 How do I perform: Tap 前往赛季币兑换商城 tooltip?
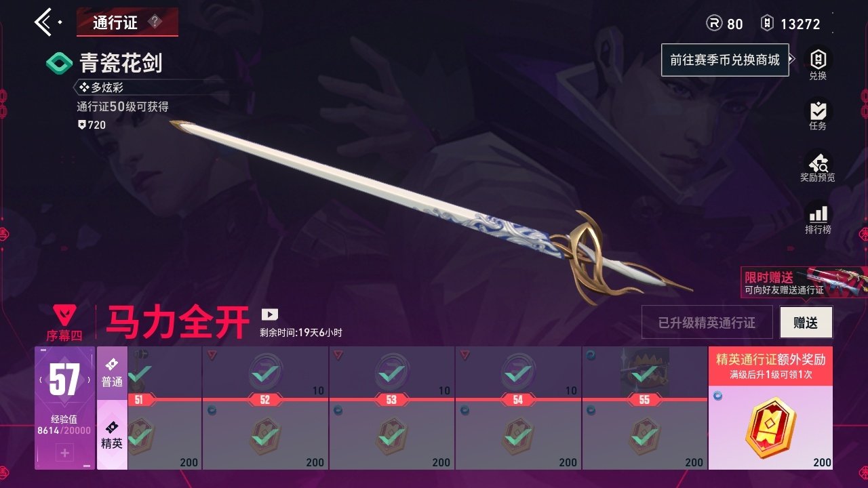725,60
